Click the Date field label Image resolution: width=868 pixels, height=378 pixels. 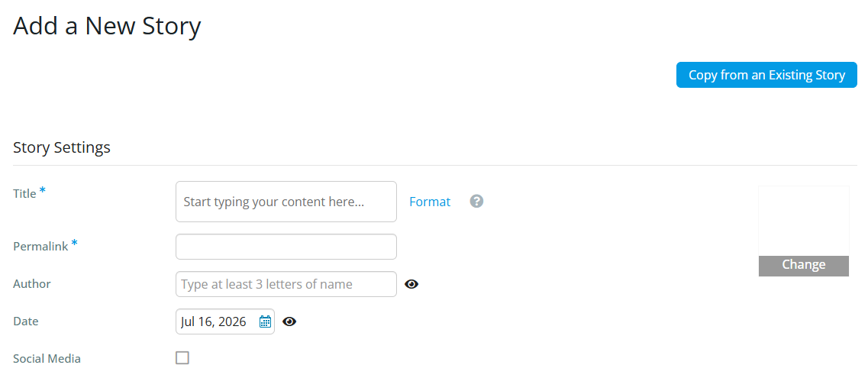[x=25, y=321]
